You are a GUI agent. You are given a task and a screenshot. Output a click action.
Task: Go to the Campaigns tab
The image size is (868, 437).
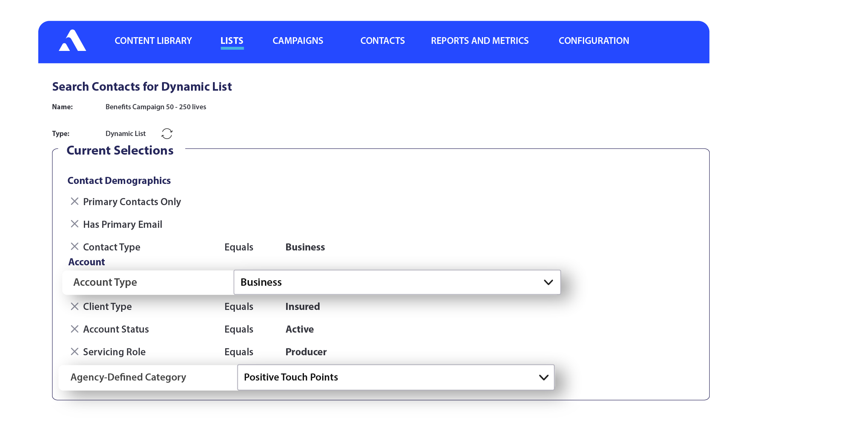click(x=298, y=41)
